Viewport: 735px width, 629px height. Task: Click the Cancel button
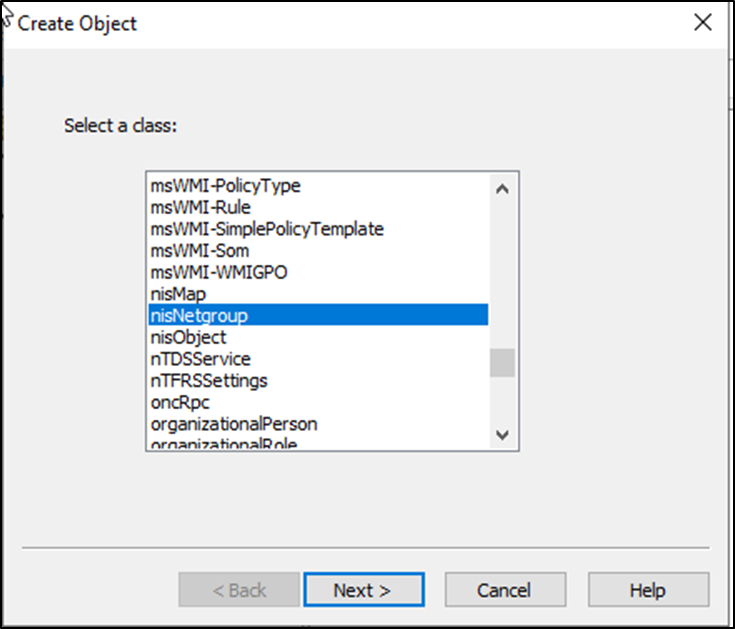[505, 590]
